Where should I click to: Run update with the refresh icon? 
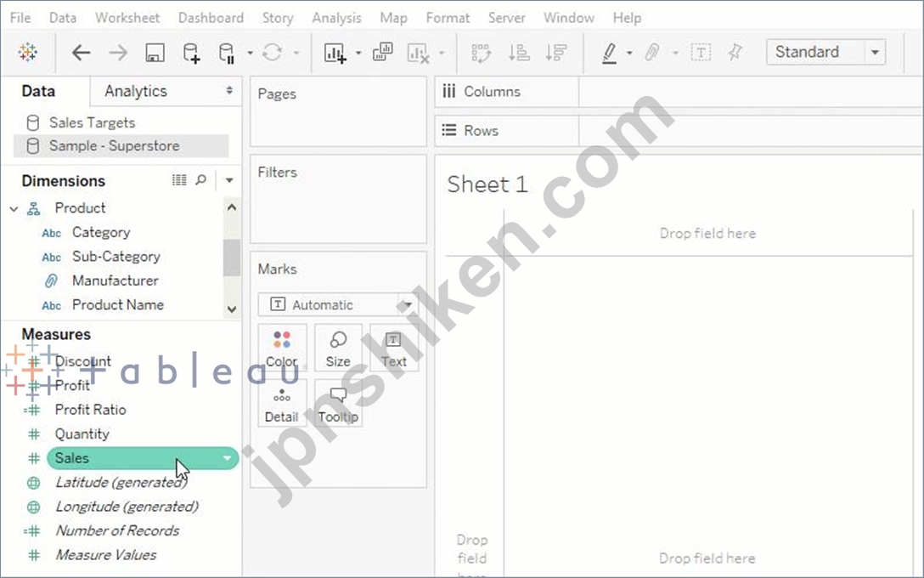pos(273,53)
